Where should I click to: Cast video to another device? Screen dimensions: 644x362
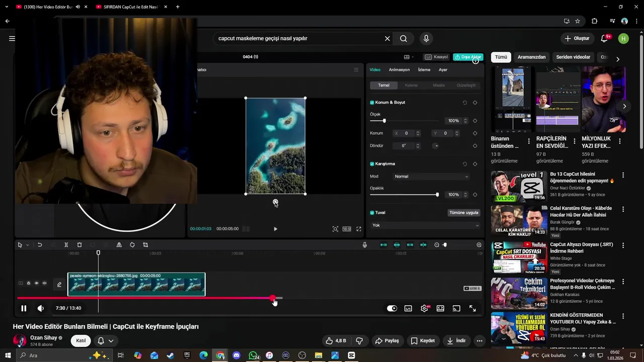pyautogui.click(x=456, y=308)
